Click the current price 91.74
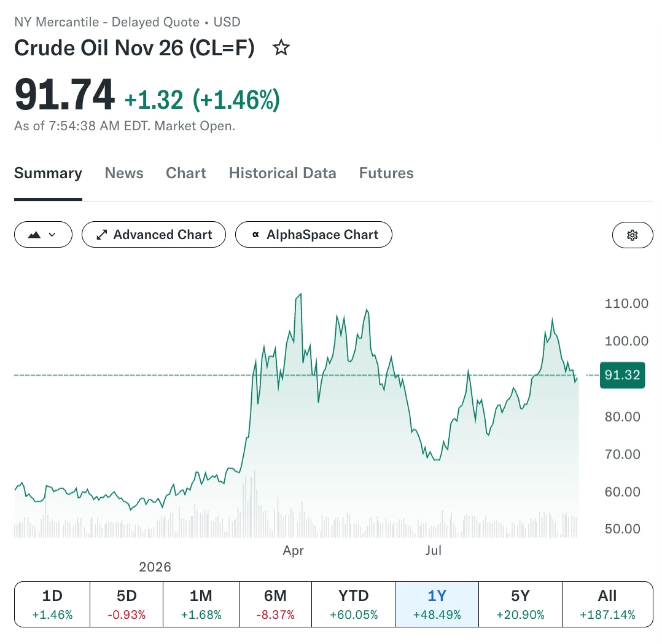Image resolution: width=662 pixels, height=644 pixels. click(x=64, y=95)
